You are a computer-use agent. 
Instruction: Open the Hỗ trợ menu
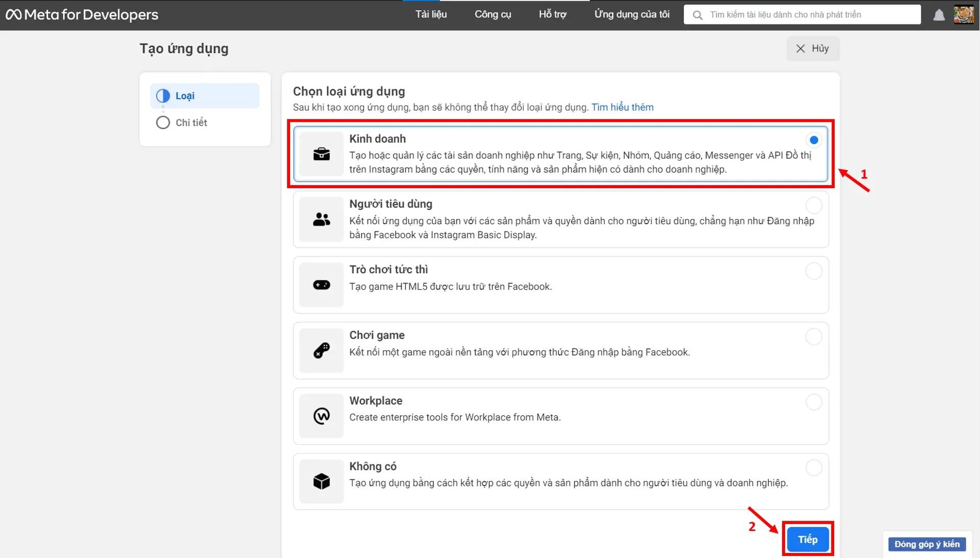click(552, 14)
